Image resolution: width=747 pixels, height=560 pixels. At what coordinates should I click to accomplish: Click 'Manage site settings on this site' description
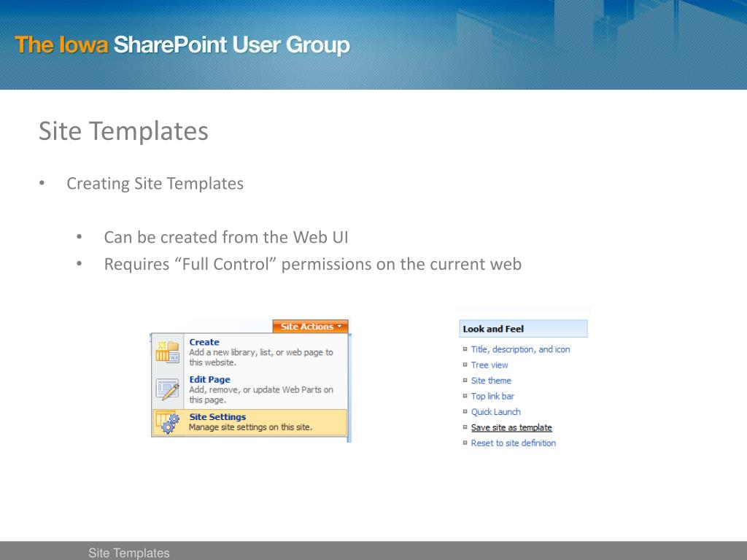(x=251, y=427)
